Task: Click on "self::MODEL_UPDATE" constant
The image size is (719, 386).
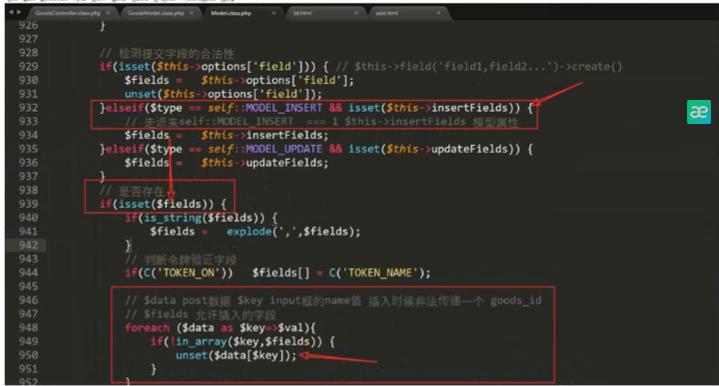Action: click(x=265, y=149)
